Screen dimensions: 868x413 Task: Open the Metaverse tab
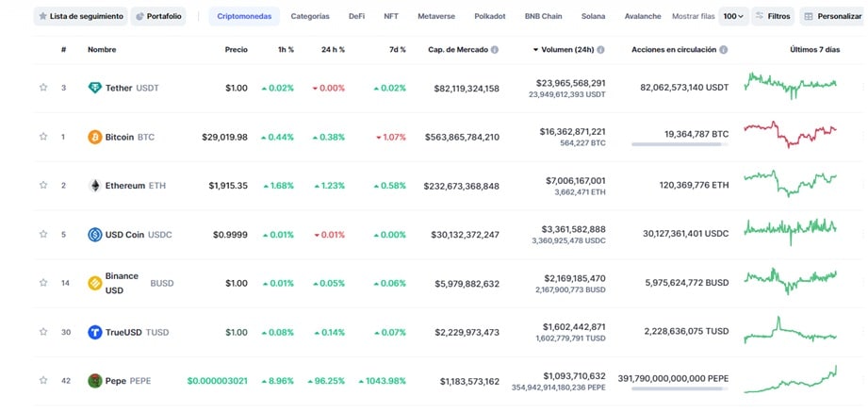tap(436, 17)
